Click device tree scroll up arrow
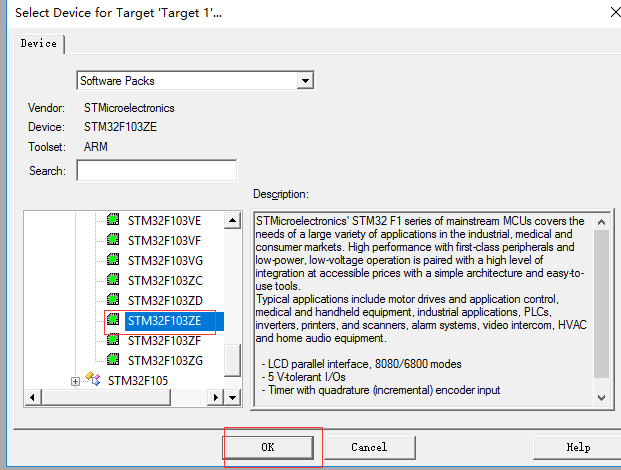The height and width of the screenshot is (470, 621). click(232, 220)
